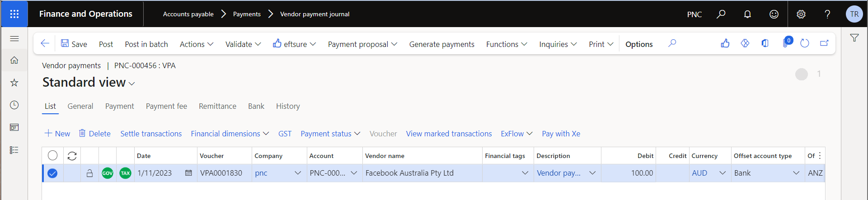This screenshot has height=200, width=868.
Task: Open the date picker calendar icon
Action: [x=188, y=173]
